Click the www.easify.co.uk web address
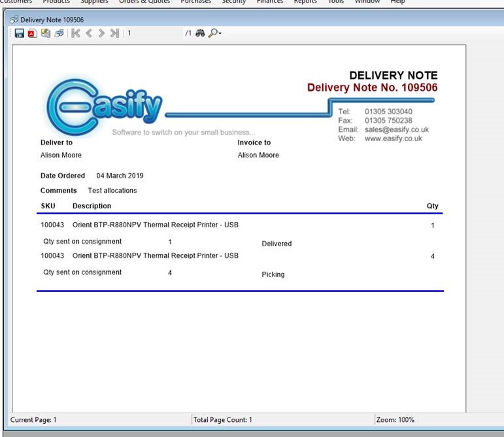This screenshot has width=504, height=437. (393, 138)
